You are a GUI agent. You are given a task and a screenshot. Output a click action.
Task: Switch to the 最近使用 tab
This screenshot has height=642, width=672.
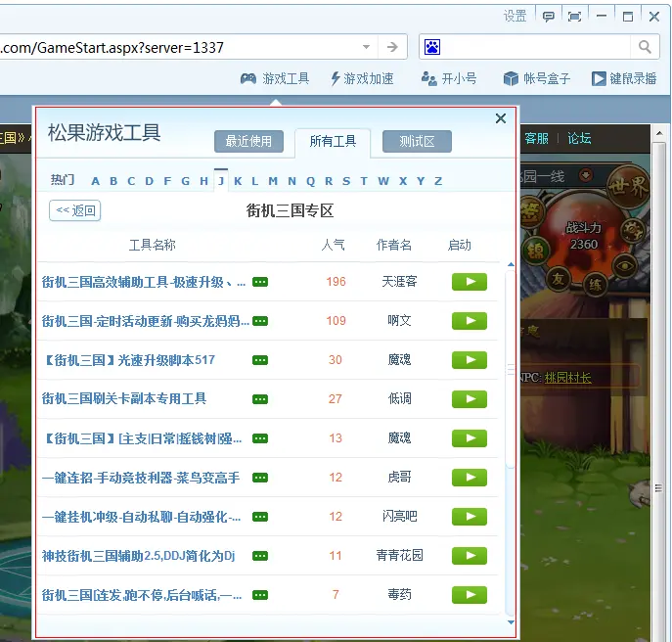[x=249, y=141]
